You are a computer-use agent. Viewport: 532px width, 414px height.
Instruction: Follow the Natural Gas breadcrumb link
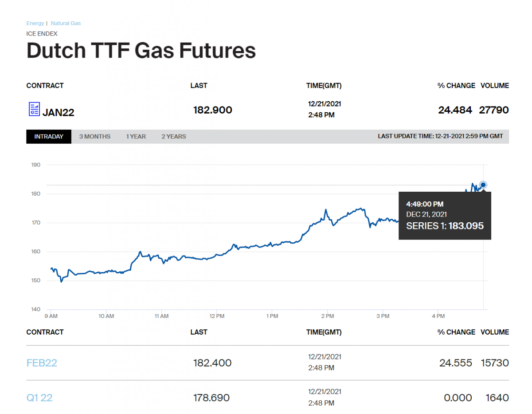tap(66, 23)
